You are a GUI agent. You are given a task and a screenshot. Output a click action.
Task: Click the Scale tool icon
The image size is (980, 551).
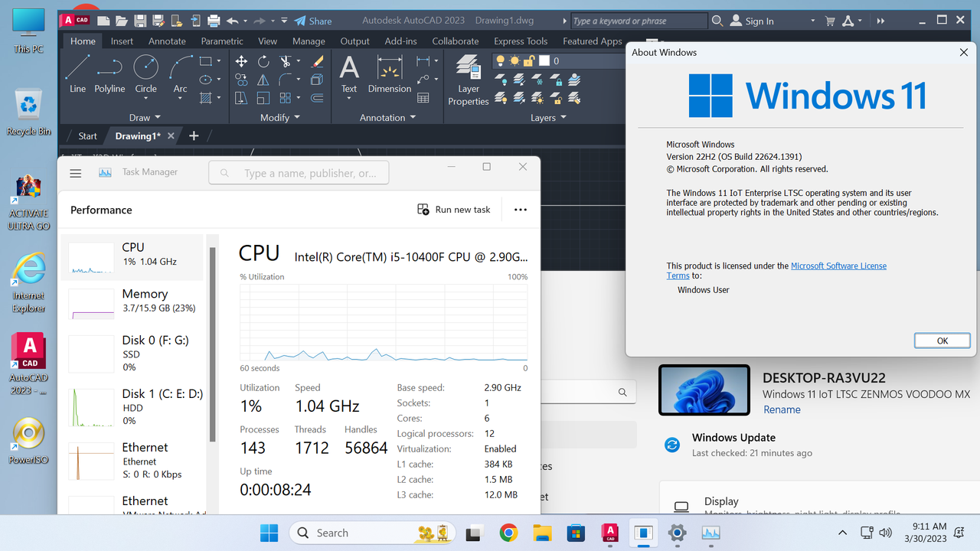click(x=263, y=98)
